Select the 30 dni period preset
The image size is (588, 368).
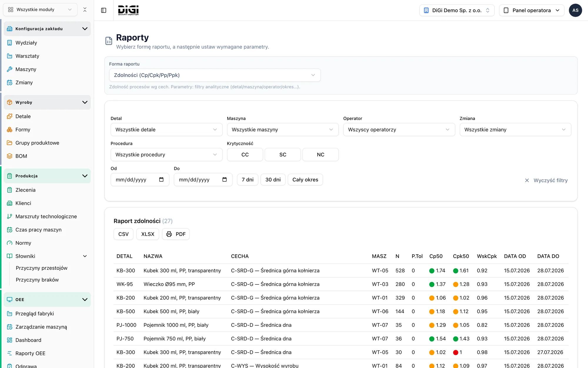[x=273, y=180]
